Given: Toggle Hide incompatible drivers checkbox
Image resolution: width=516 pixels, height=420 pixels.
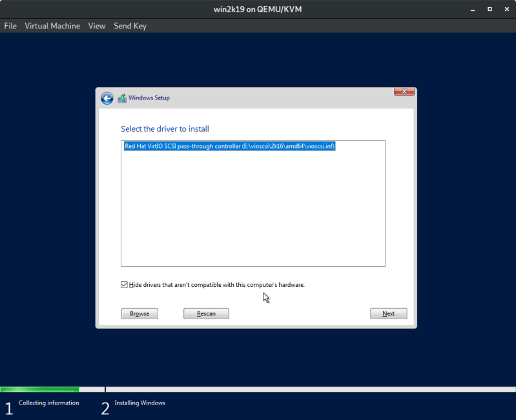Looking at the screenshot, I should coord(124,285).
